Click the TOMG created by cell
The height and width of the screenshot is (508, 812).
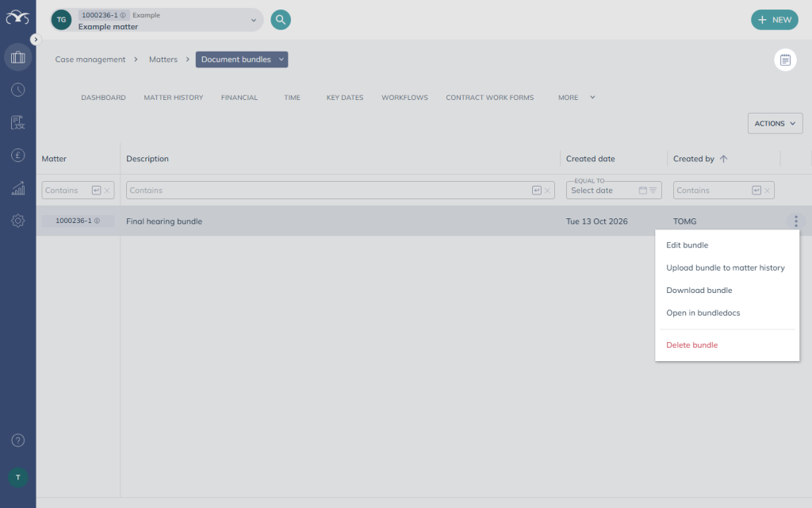click(x=684, y=221)
